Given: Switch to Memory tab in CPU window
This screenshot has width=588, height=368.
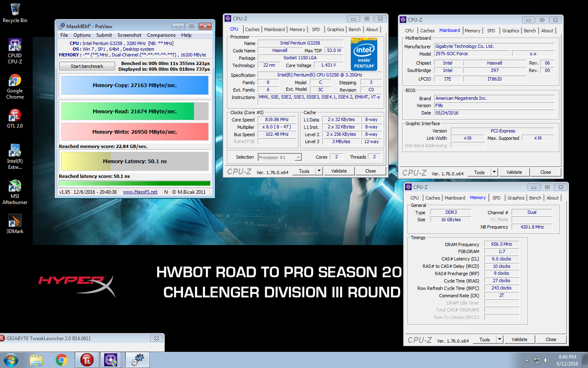Looking at the screenshot, I should pos(297,29).
